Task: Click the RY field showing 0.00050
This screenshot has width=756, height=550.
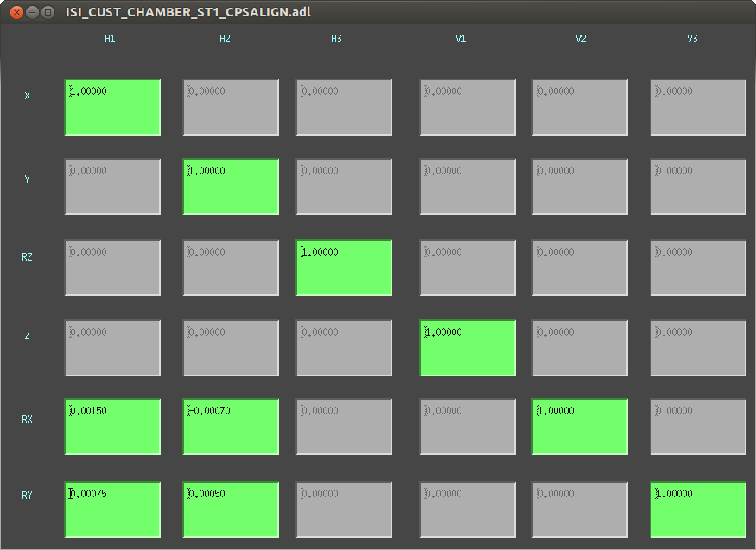Action: [231, 509]
